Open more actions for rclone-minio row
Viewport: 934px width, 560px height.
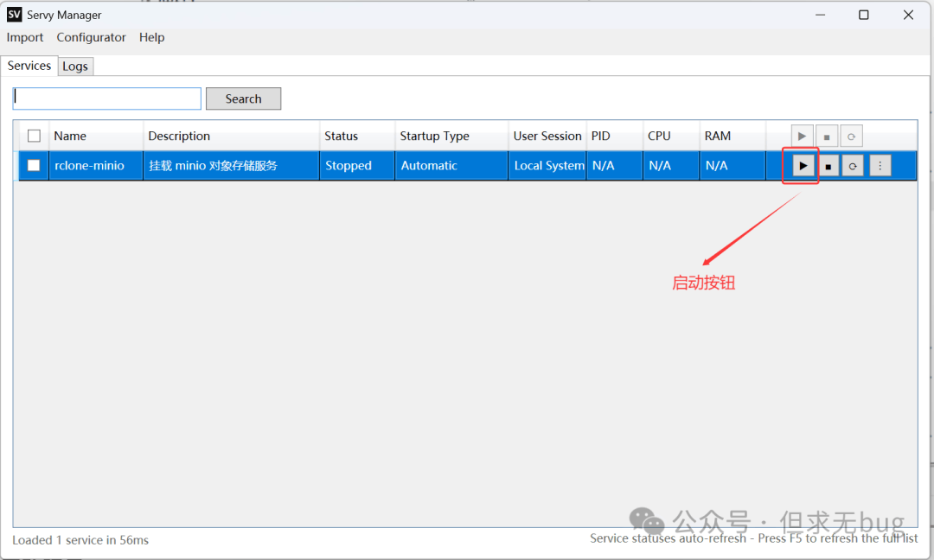pyautogui.click(x=880, y=166)
